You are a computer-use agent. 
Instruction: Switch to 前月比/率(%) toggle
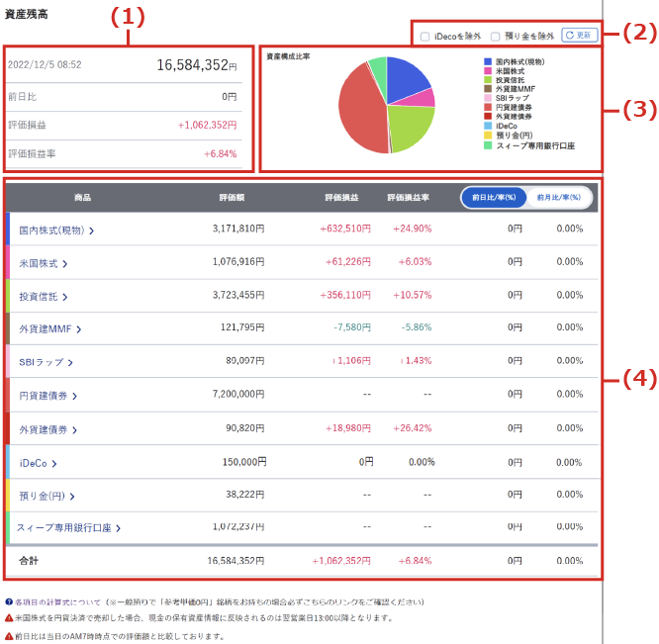[x=559, y=198]
